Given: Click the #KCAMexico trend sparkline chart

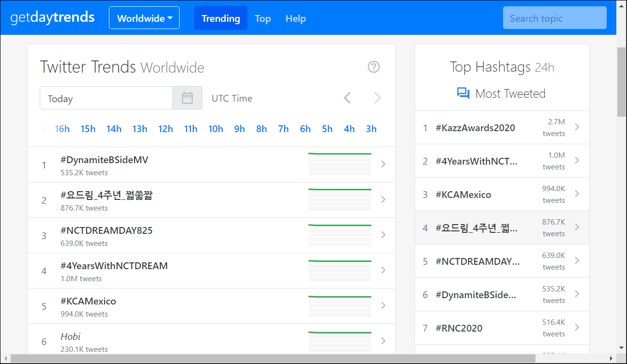Looking at the screenshot, I should point(340,305).
